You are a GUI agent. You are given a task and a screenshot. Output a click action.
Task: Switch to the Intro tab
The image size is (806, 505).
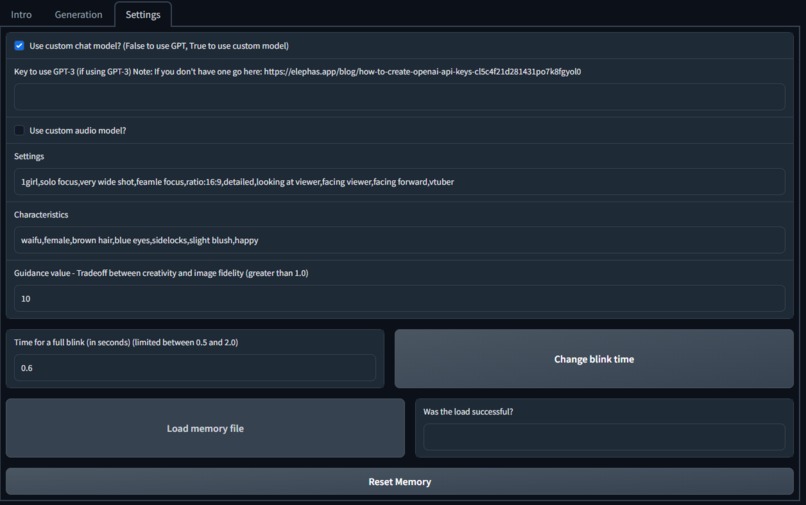[x=21, y=14]
